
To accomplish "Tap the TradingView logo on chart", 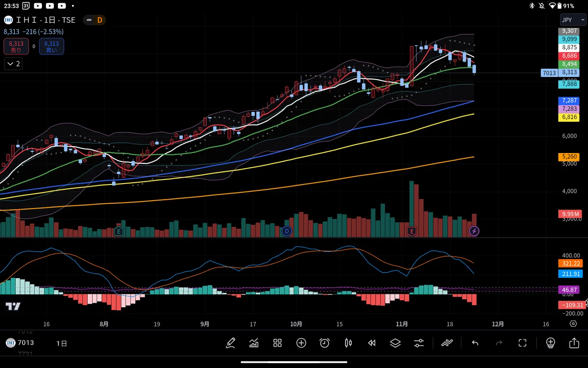I will tap(13, 306).
